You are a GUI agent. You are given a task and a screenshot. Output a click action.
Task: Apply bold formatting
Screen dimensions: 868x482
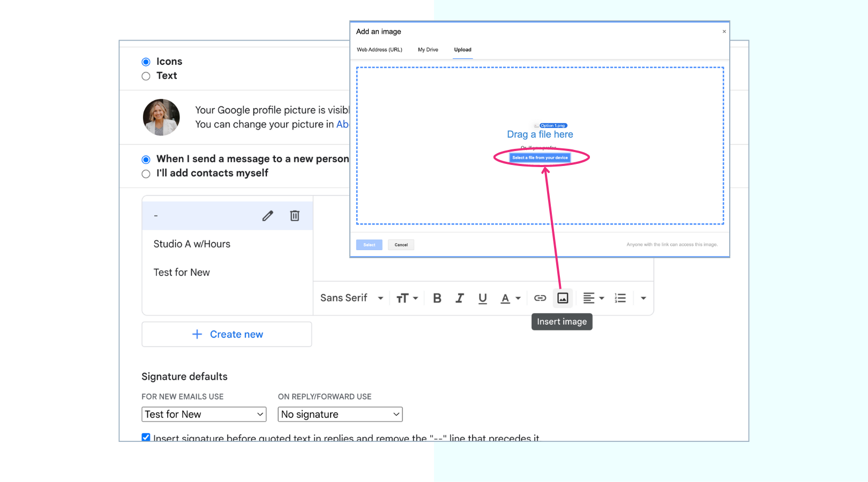tap(437, 298)
